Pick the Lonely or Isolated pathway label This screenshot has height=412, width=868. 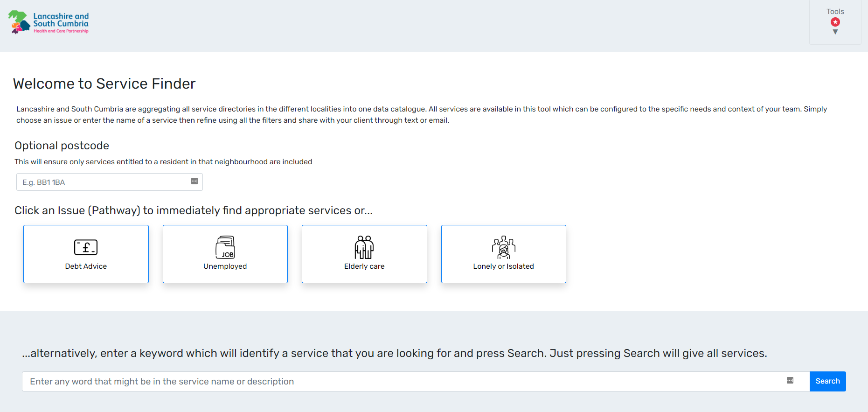503,266
